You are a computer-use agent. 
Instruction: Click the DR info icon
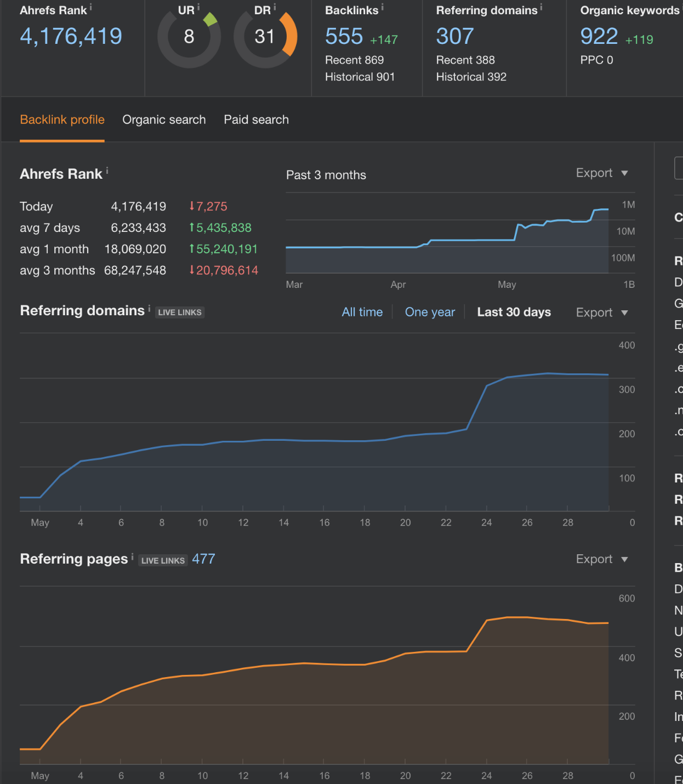tap(275, 8)
